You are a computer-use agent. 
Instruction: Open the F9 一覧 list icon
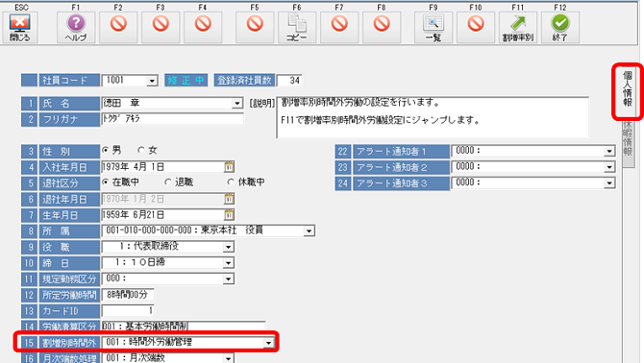pyautogui.click(x=433, y=27)
